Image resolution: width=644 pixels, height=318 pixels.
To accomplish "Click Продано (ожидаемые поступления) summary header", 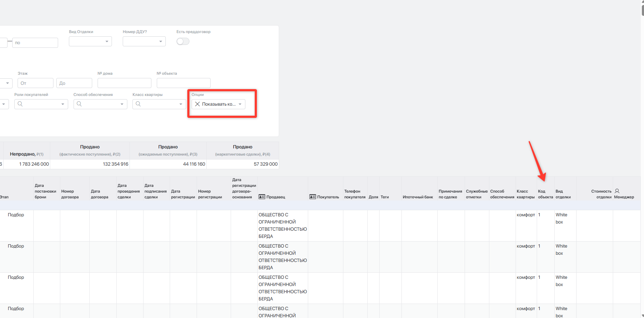I will [168, 150].
